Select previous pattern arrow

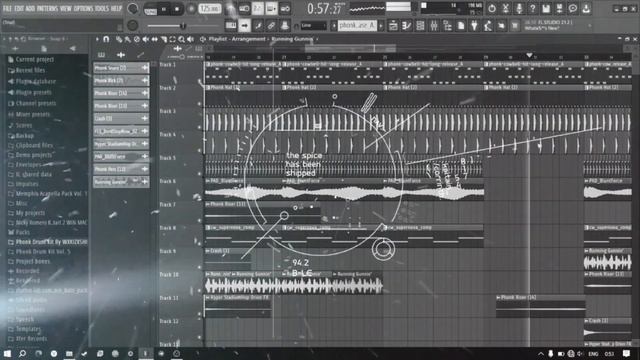click(333, 26)
